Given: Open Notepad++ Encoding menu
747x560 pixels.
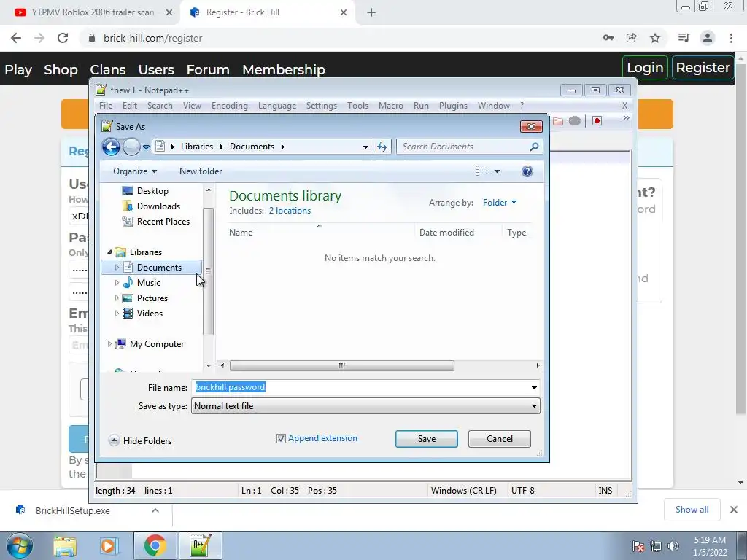Looking at the screenshot, I should point(230,106).
